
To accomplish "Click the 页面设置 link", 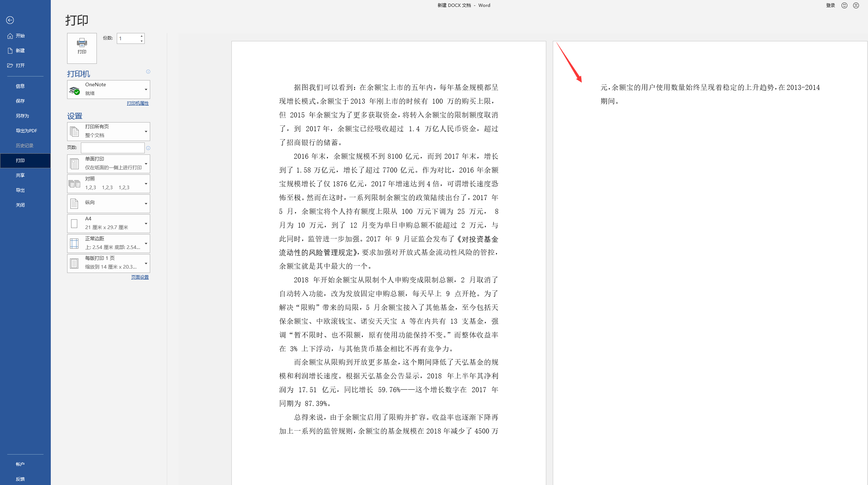I will [x=140, y=277].
